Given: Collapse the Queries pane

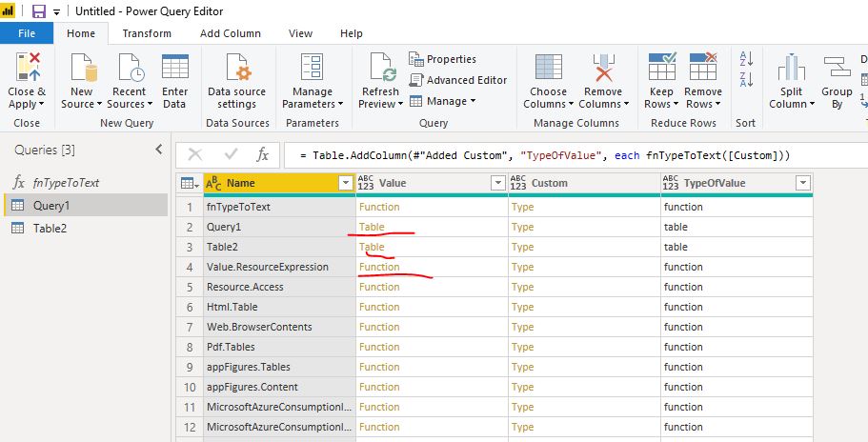Looking at the screenshot, I should click(159, 150).
